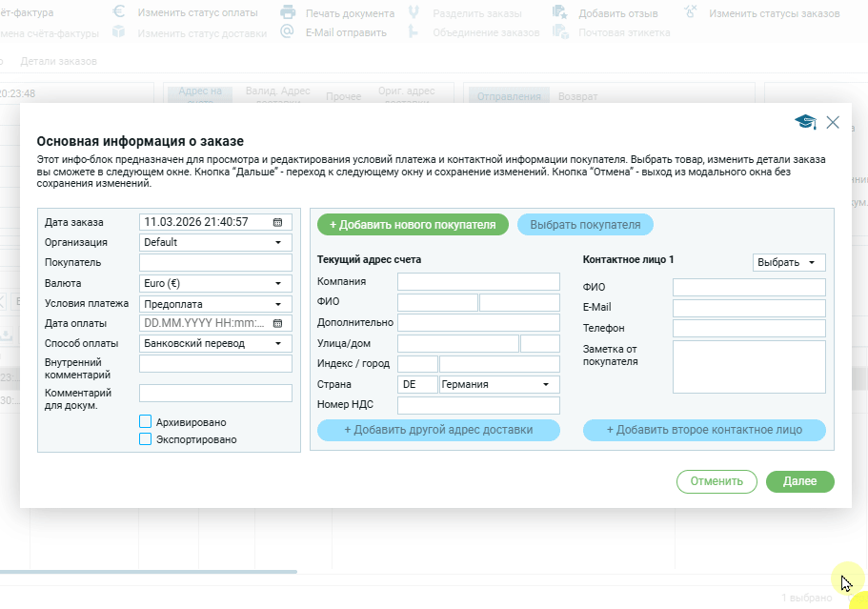
Task: Expand the Валюта dropdown showing Euro
Action: pos(215,283)
